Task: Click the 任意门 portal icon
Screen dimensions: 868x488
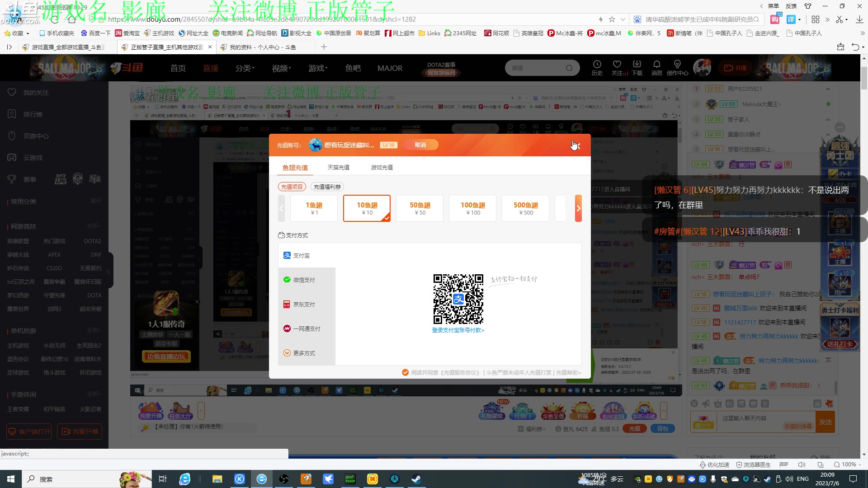Action: pyautogui.click(x=522, y=410)
